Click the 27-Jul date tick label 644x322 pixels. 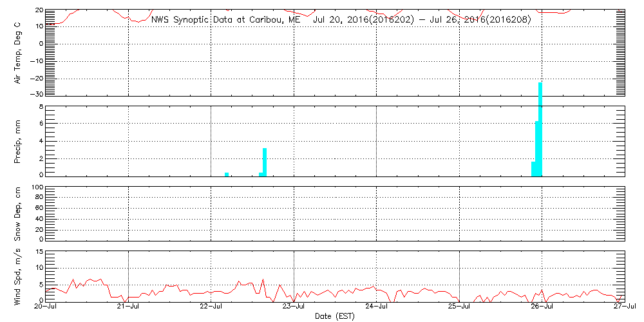(623, 307)
